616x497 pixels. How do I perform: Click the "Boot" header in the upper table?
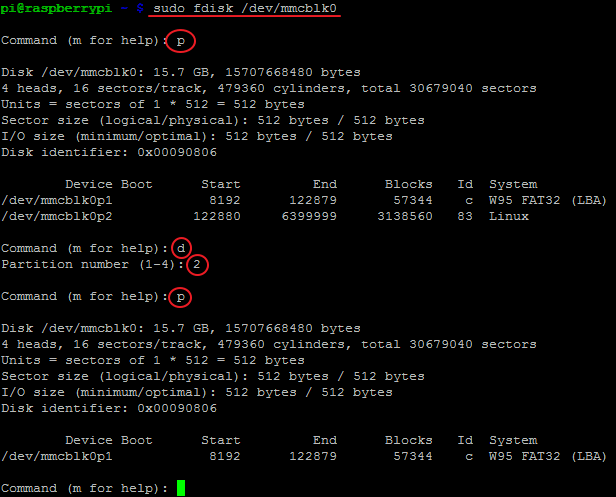pyautogui.click(x=136, y=185)
